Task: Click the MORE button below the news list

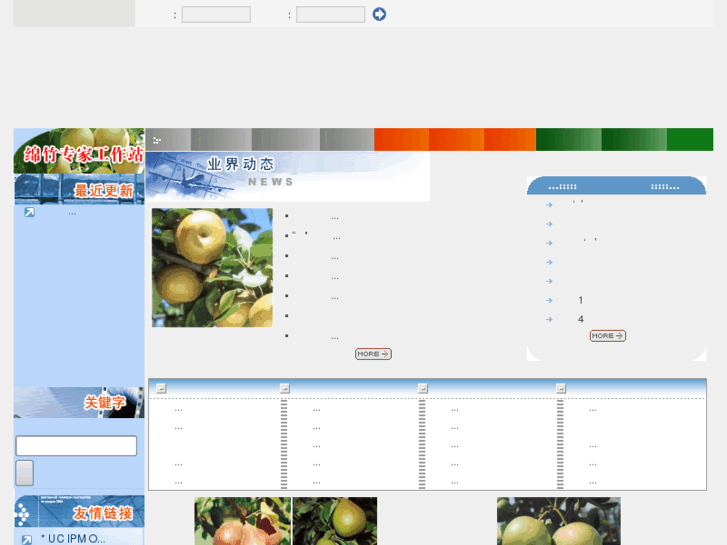Action: (x=373, y=354)
